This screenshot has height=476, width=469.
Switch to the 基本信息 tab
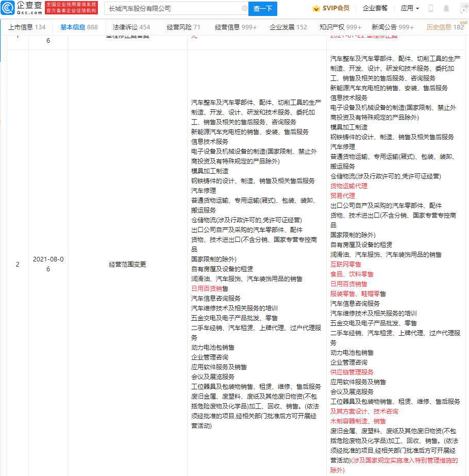[79, 27]
